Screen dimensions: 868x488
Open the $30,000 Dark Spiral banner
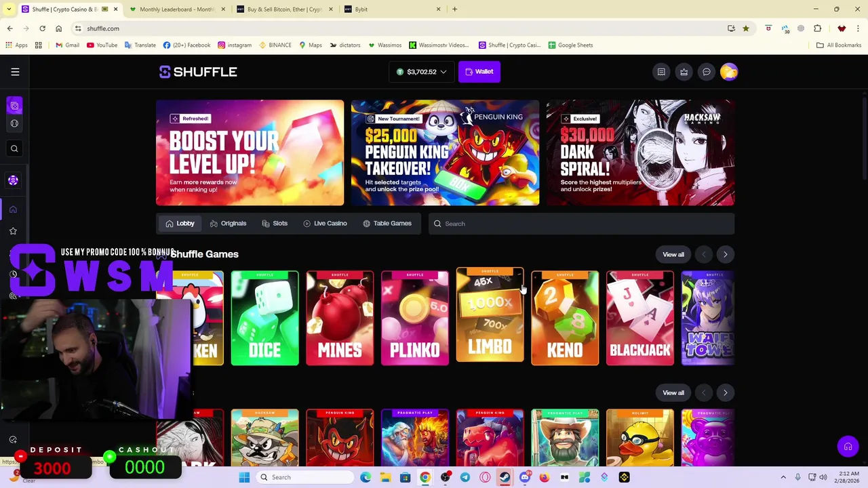pos(640,152)
